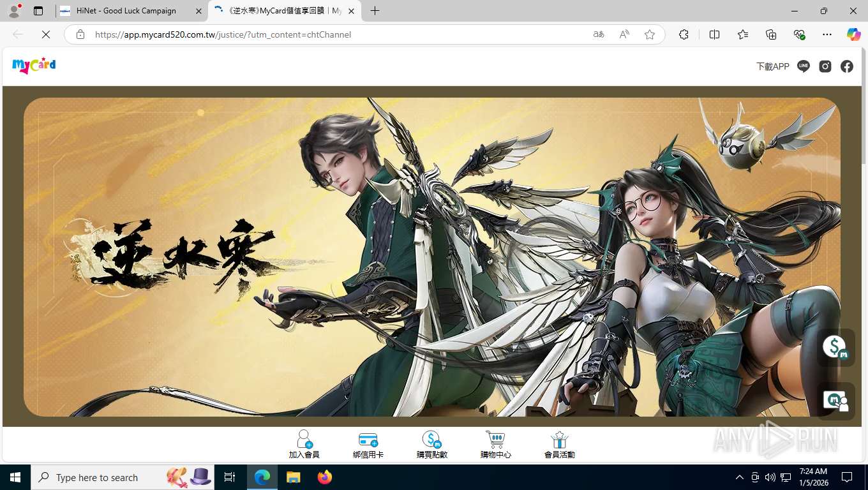Show hidden tray icons chevron
This screenshot has height=490, width=868.
pyautogui.click(x=740, y=477)
